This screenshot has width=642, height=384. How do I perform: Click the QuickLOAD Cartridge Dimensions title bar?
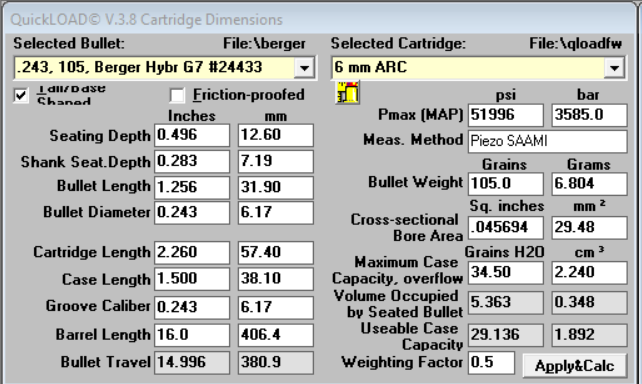point(319,20)
